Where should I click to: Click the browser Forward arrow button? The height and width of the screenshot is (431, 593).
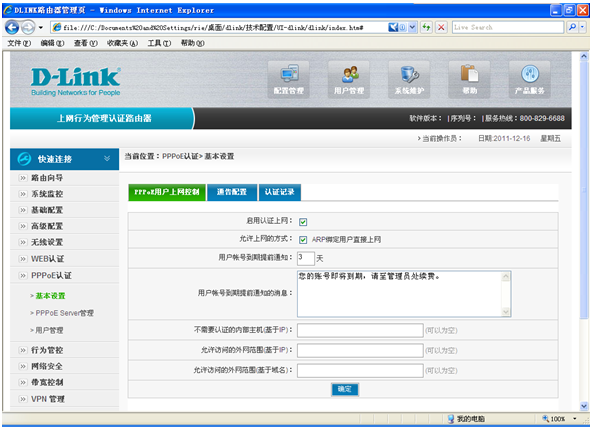tap(28, 27)
